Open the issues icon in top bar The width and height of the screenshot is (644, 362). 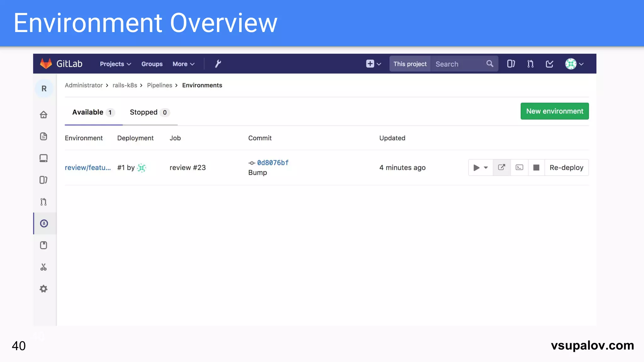tap(511, 64)
